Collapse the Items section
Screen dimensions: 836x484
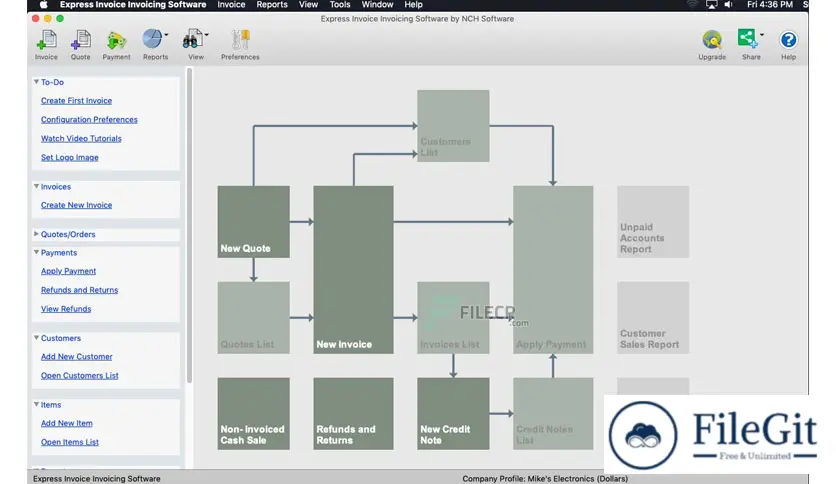click(36, 404)
